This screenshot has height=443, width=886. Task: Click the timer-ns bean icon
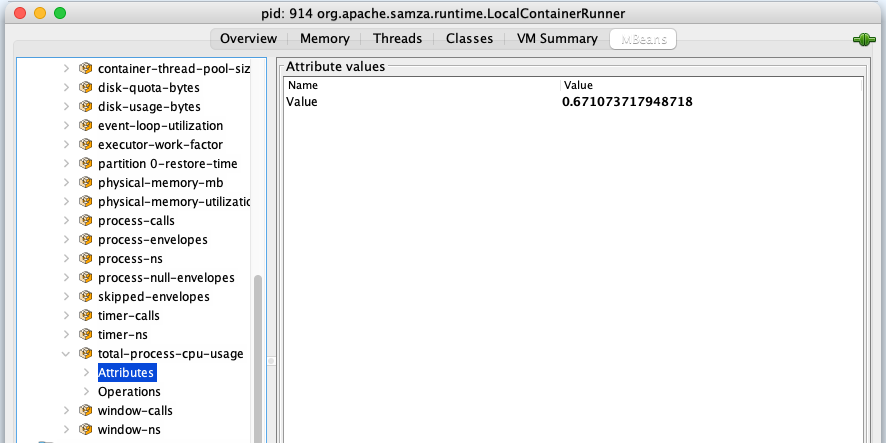pyautogui.click(x=85, y=335)
